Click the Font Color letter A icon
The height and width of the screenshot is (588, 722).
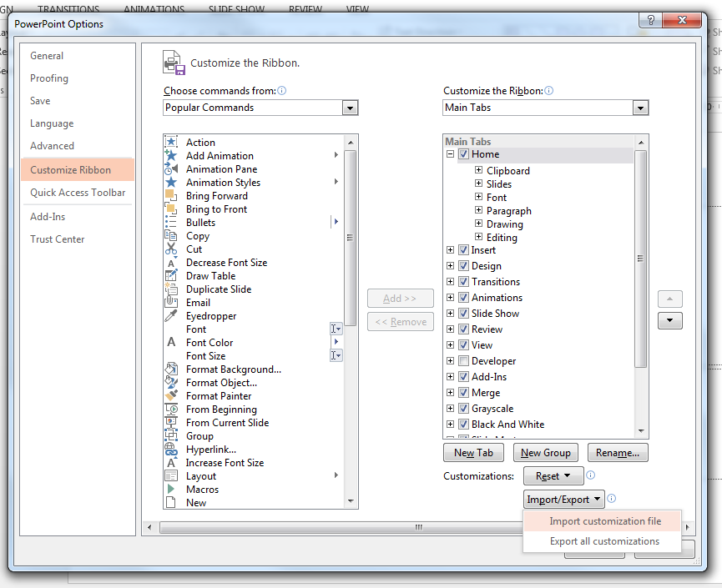tap(171, 342)
